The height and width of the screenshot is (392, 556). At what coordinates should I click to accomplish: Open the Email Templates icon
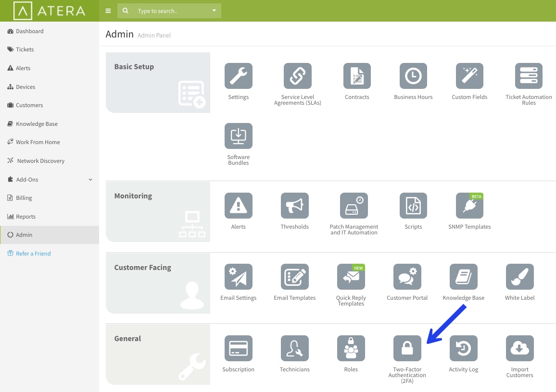pos(295,277)
